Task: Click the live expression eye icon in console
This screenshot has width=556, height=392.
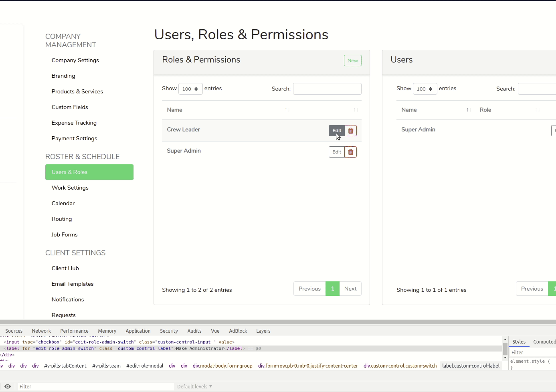Action: coord(7,386)
